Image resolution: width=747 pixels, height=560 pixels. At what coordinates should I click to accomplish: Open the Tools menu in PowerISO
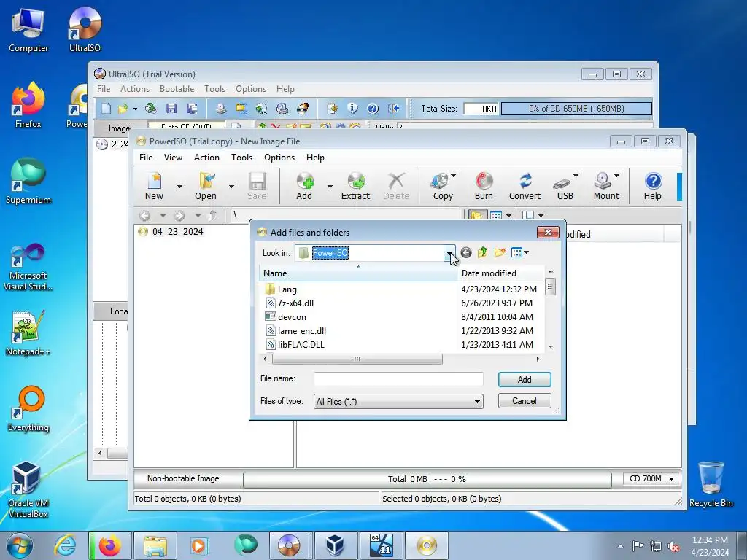(x=241, y=157)
